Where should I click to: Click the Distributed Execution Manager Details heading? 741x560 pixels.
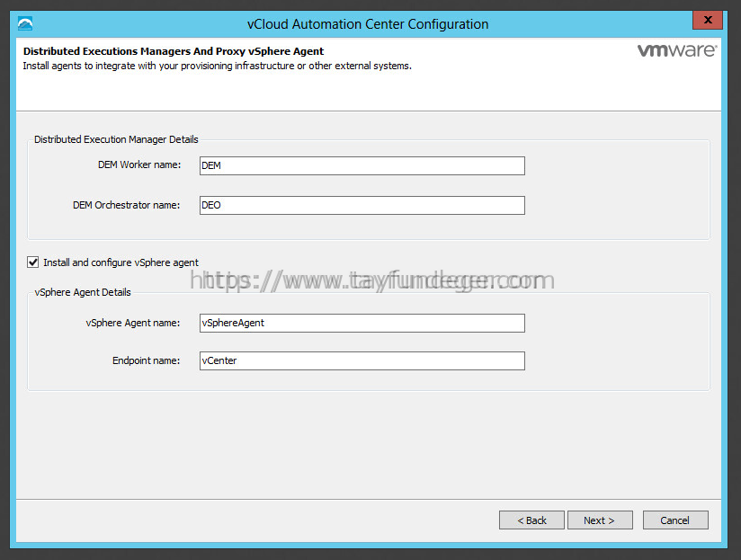(116, 139)
